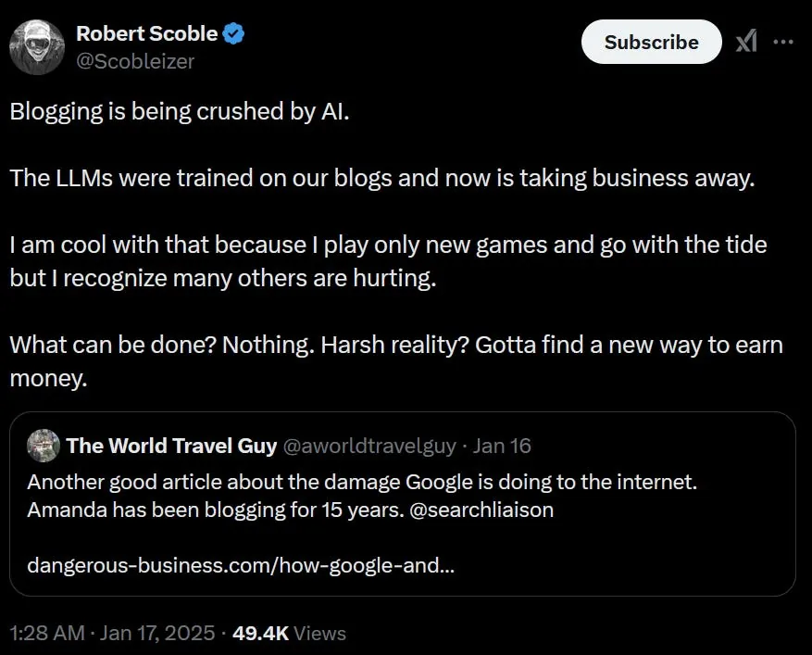Open the Grok icon beside Subscribe
812x655 pixels.
745,42
